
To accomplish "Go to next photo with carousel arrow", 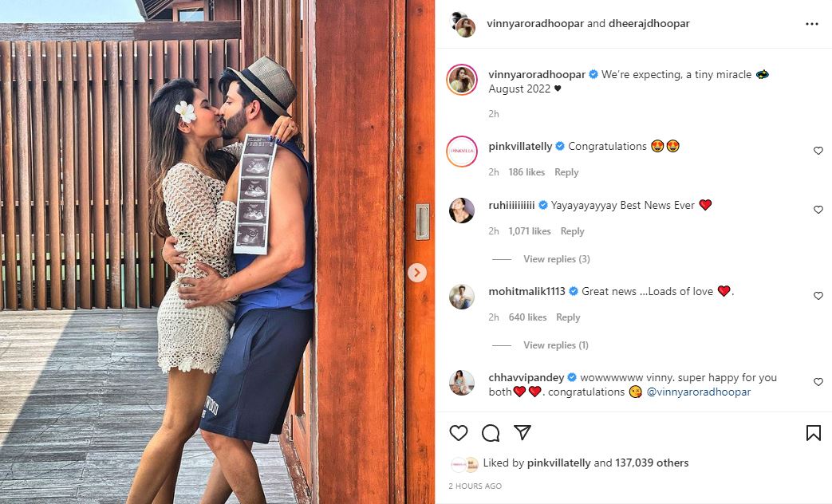I will tap(417, 273).
